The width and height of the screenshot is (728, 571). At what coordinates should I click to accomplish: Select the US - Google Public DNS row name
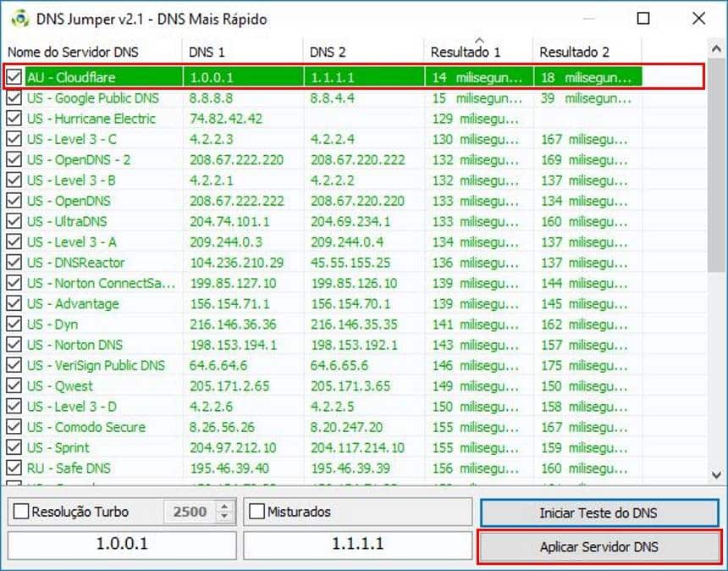[93, 98]
